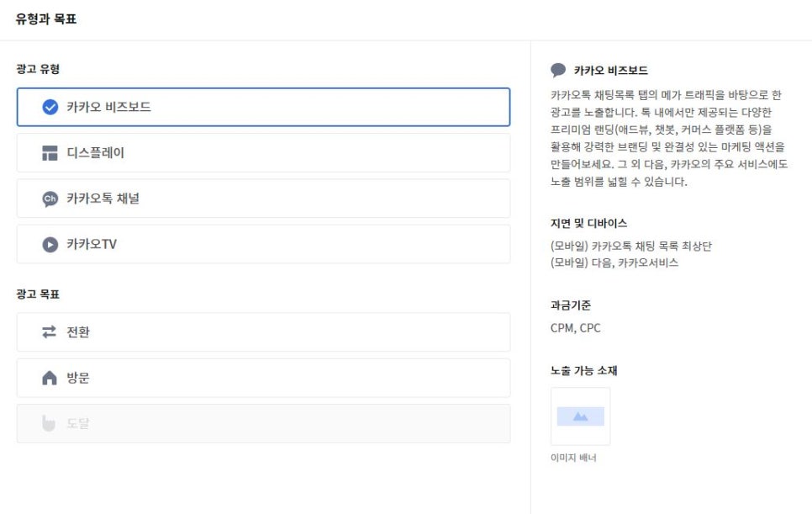The height and width of the screenshot is (514, 812).
Task: Click the 도달 hand pointer icon
Action: [x=49, y=423]
